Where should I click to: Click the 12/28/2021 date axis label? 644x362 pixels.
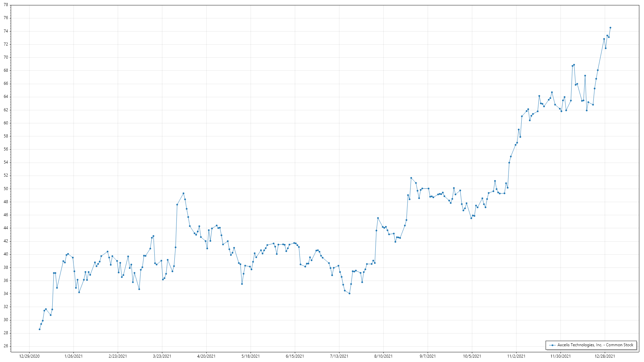click(605, 356)
